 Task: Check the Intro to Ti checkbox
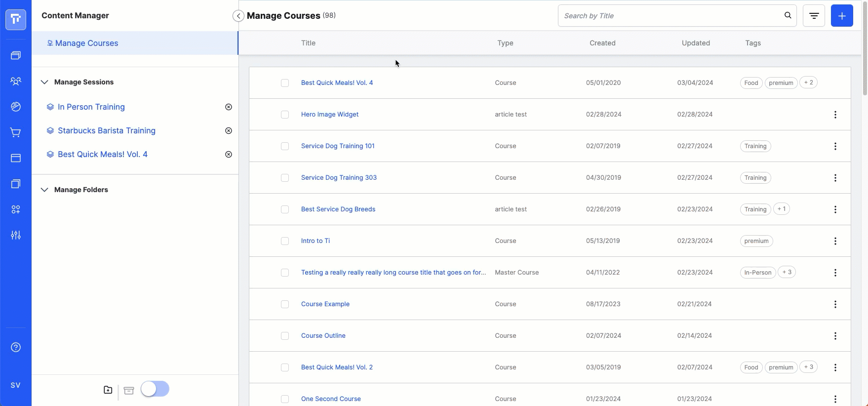[285, 241]
